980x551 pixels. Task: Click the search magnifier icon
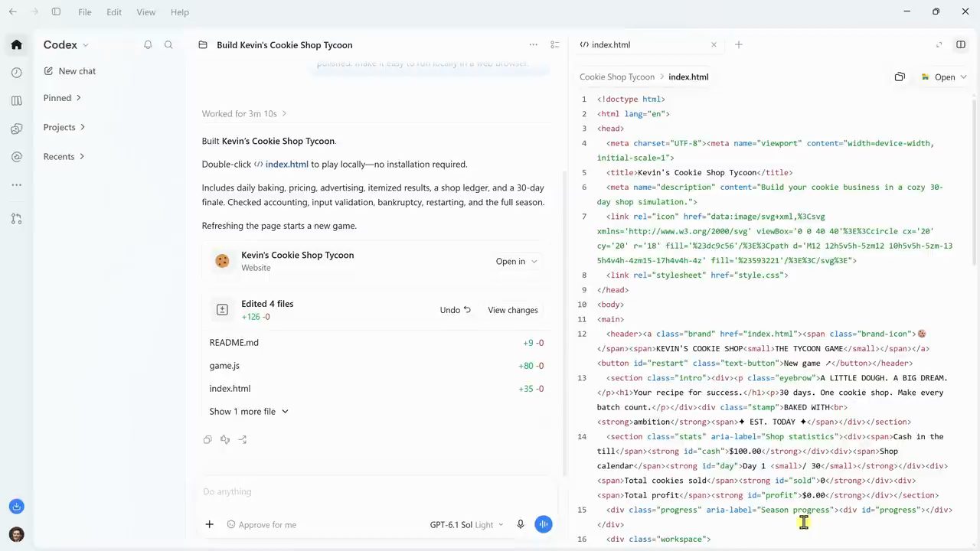[168, 45]
